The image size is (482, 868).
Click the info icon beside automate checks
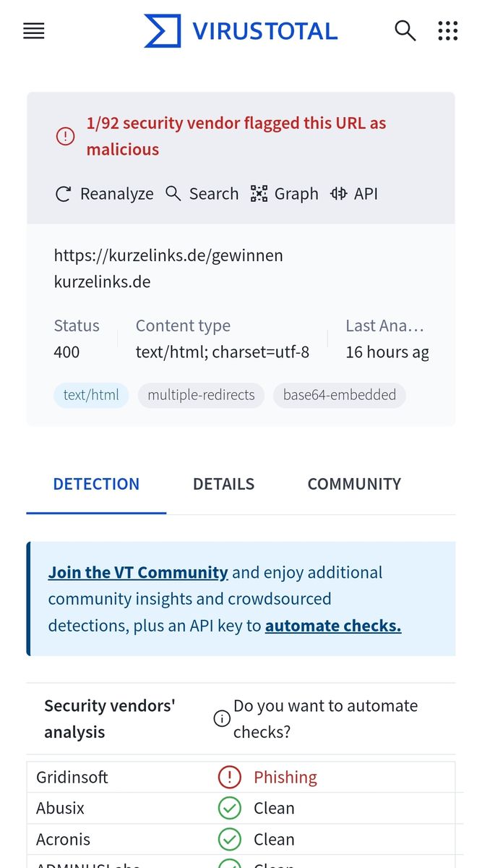(222, 719)
